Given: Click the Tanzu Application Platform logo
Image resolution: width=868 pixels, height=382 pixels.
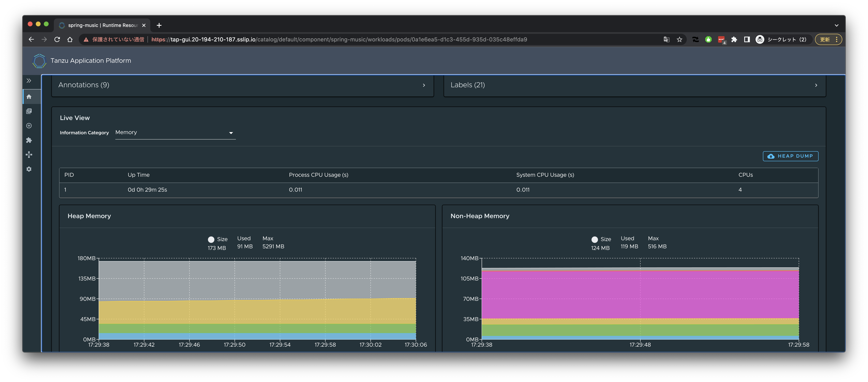Looking at the screenshot, I should tap(39, 61).
